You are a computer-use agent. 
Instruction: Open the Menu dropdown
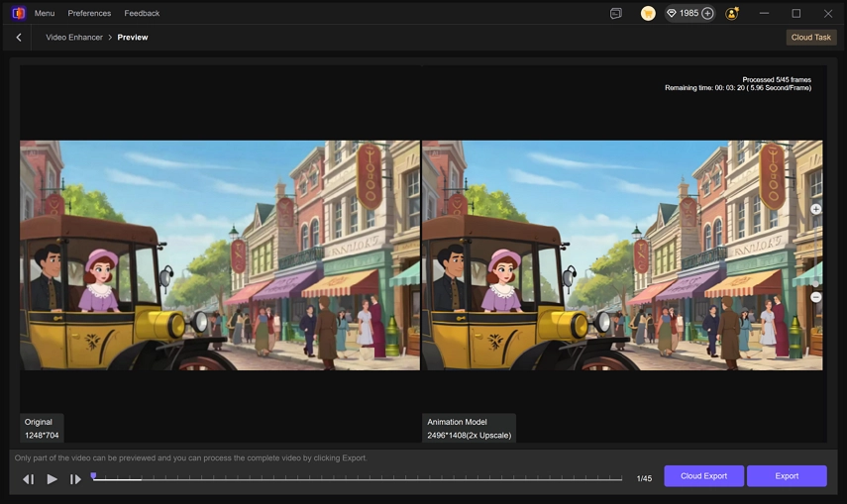pos(45,14)
